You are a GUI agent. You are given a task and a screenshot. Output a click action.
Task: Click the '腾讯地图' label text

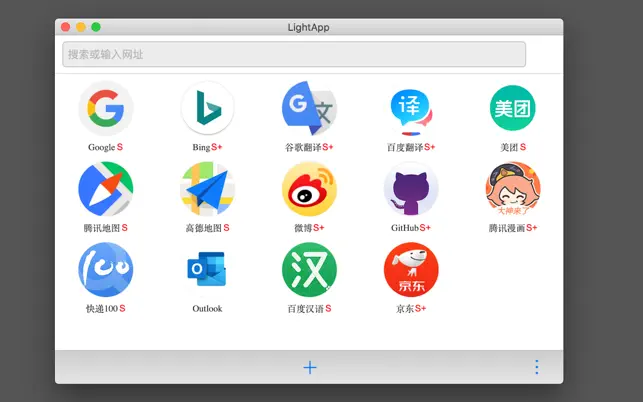click(102, 228)
